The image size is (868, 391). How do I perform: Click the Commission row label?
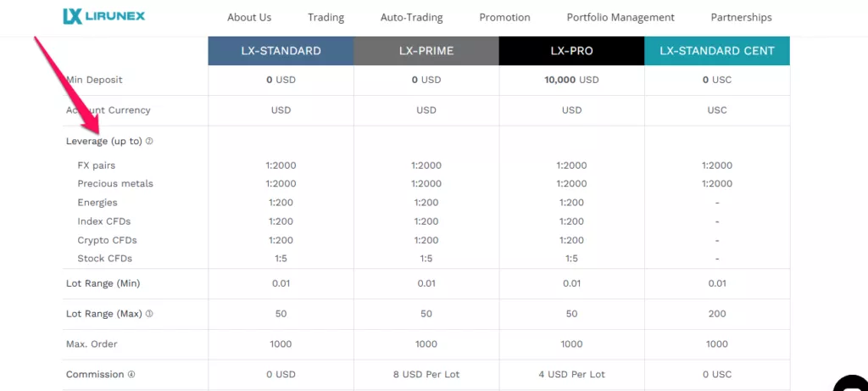(x=95, y=374)
